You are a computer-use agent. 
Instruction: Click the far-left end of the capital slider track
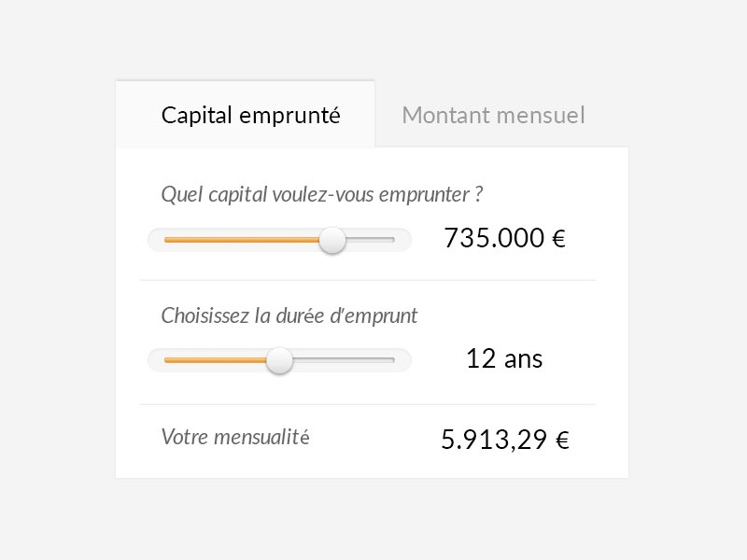click(x=167, y=240)
